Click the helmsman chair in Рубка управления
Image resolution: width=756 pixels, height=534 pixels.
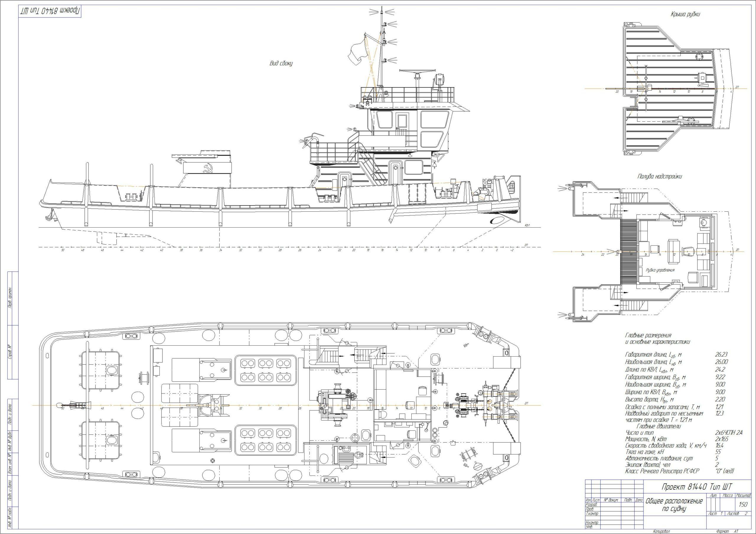pyautogui.click(x=688, y=252)
